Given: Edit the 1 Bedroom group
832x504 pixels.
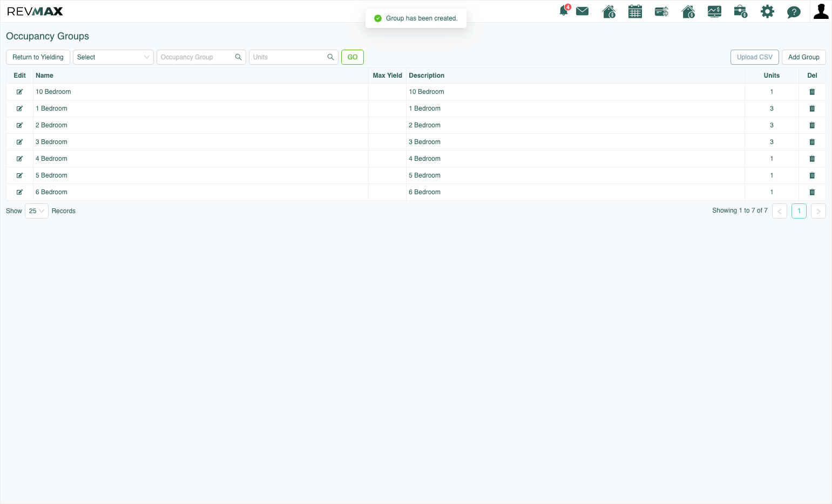Looking at the screenshot, I should pos(19,108).
